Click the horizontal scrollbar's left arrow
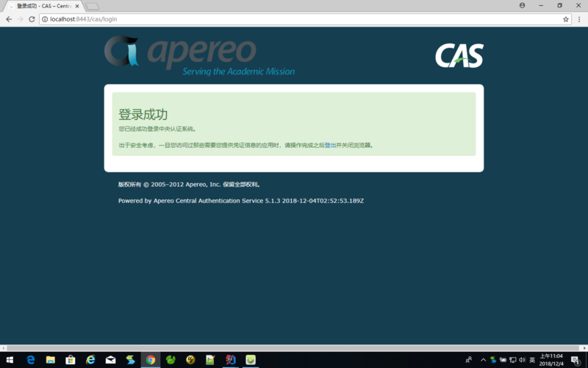Viewport: 588px width, 368px height. coord(4,348)
